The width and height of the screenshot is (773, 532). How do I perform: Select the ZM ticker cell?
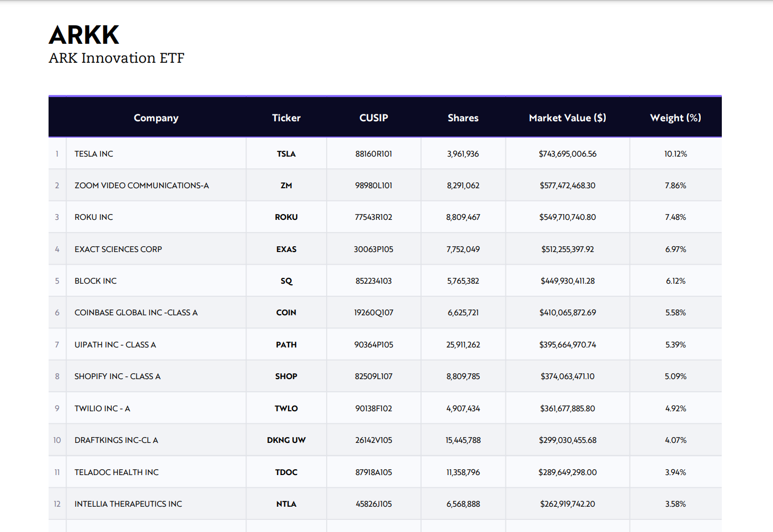[x=287, y=186]
